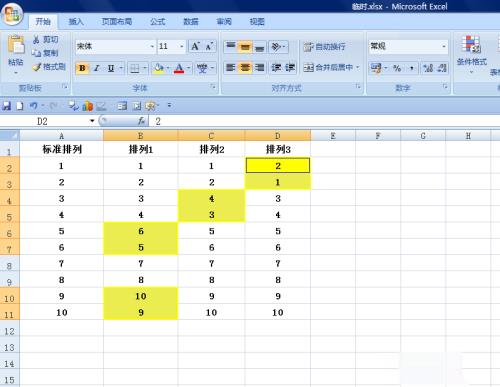Toggle Bold formatting
Image resolution: width=500 pixels, height=387 pixels.
click(x=82, y=68)
